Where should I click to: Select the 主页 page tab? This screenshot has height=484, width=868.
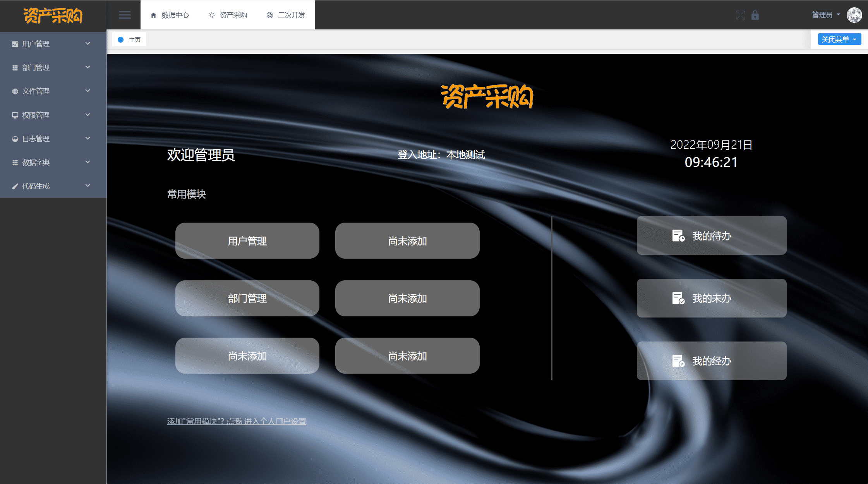(129, 39)
